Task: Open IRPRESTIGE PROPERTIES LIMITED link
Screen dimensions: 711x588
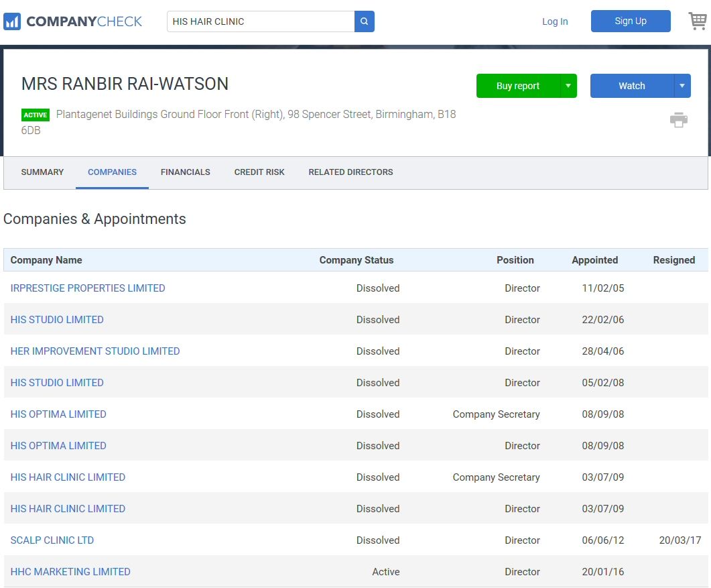Action: 88,288
